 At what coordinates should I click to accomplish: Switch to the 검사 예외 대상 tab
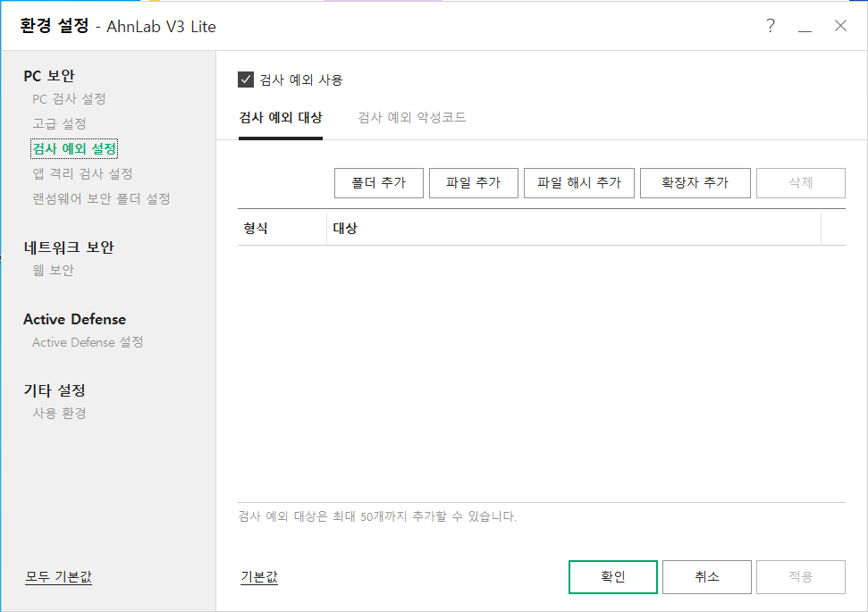(281, 117)
